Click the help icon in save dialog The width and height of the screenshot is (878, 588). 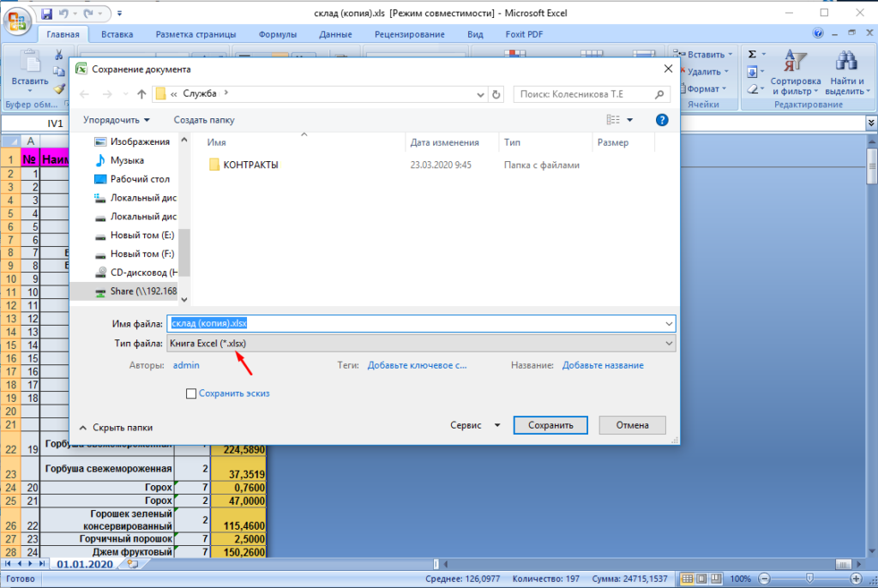tap(661, 120)
